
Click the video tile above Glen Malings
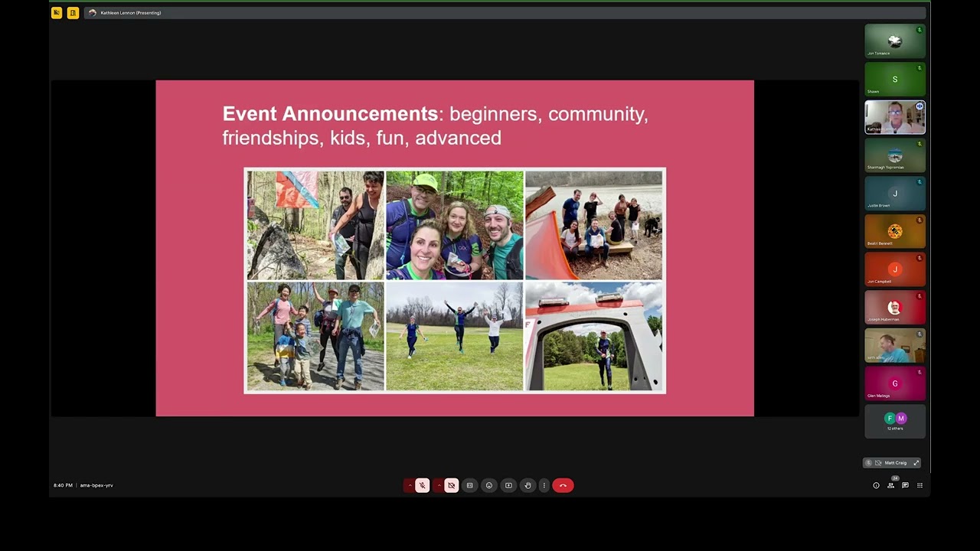click(895, 346)
